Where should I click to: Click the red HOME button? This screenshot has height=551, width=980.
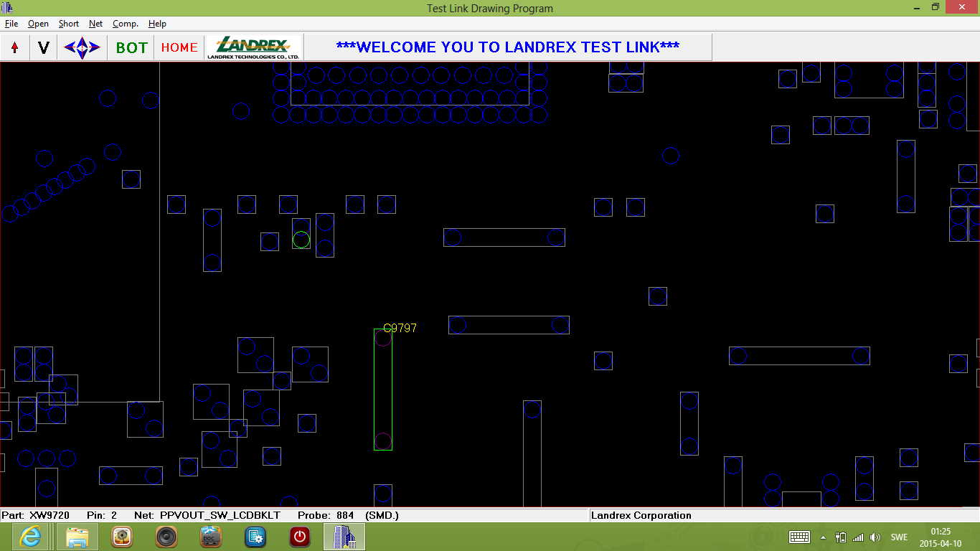coord(179,47)
